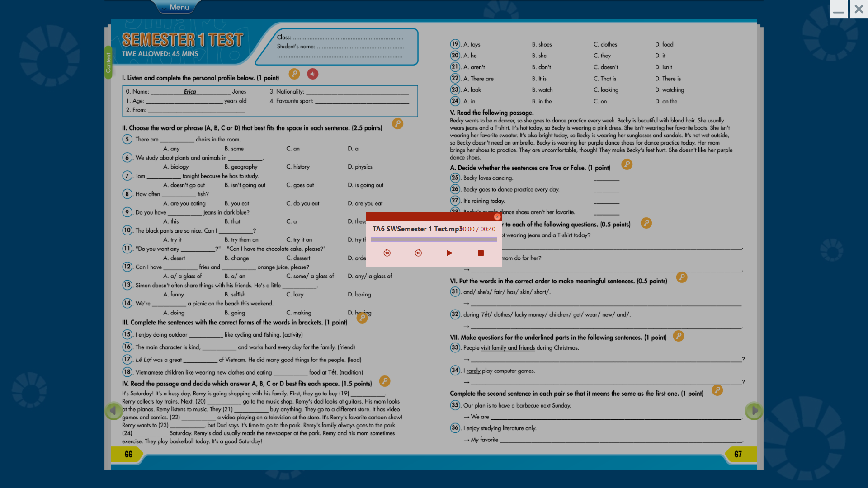Click the key icon for section II Choose the word
The image size is (868, 488).
[x=398, y=123]
